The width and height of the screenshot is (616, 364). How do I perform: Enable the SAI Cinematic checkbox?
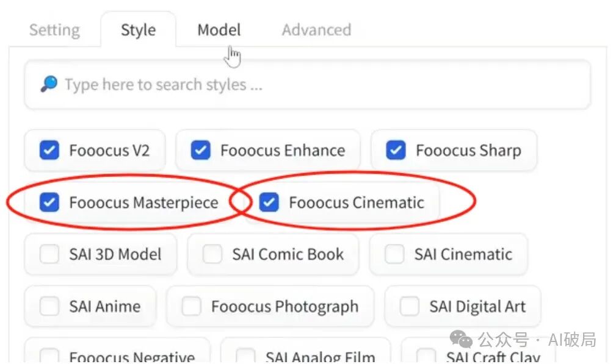click(x=394, y=254)
